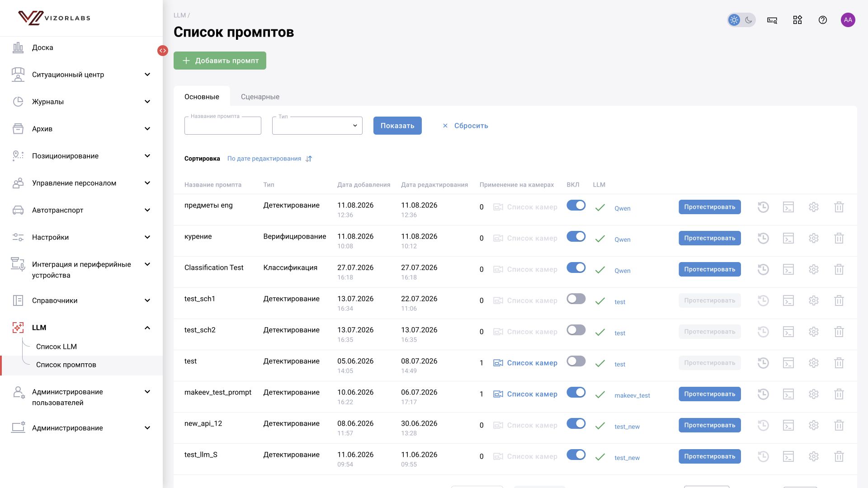868x488 pixels.
Task: Collapse the LLM menu section
Action: [147, 328]
